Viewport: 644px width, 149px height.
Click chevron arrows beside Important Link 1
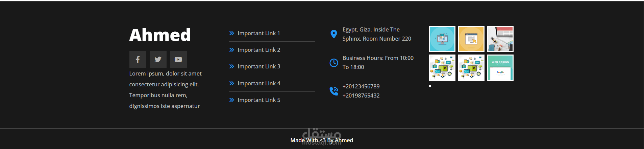click(231, 33)
